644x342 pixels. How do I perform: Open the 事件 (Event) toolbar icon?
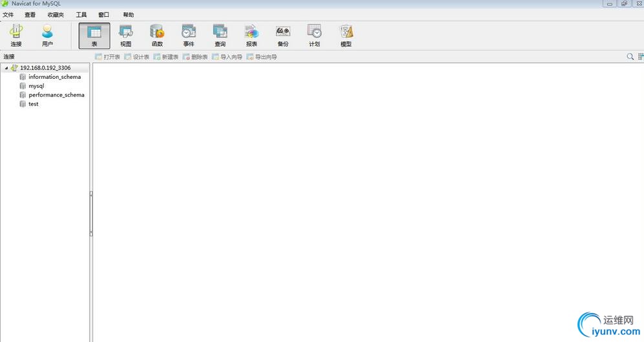click(189, 36)
